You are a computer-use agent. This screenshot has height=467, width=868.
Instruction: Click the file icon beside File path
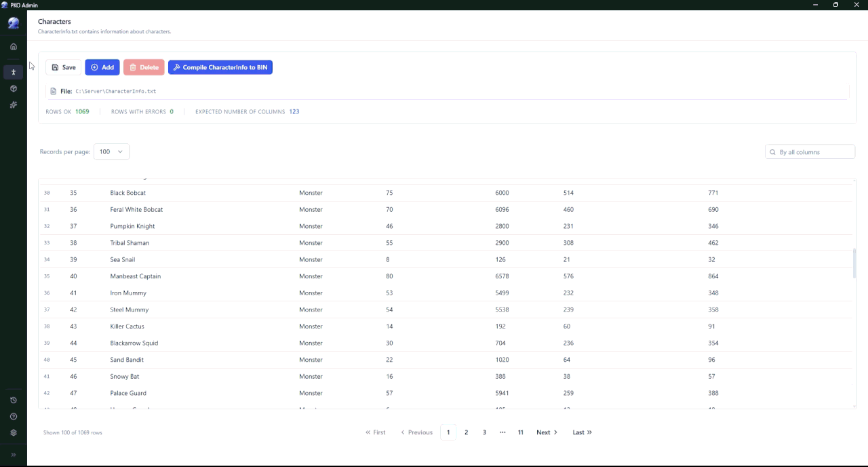(54, 91)
